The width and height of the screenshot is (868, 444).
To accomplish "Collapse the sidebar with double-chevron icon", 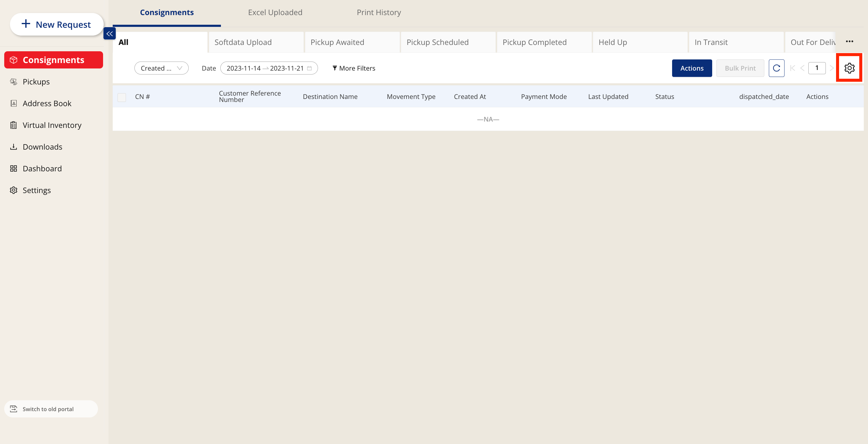I will [109, 34].
